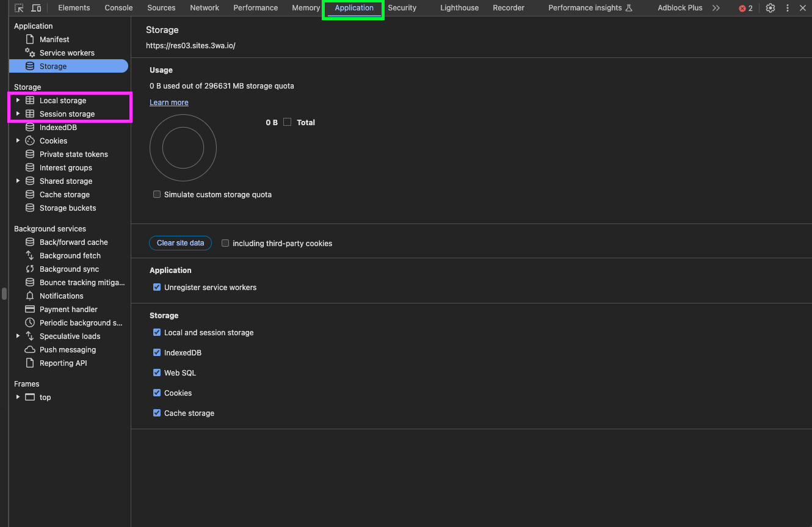Click the Payment handler card icon
Image resolution: width=812 pixels, height=527 pixels.
29,310
